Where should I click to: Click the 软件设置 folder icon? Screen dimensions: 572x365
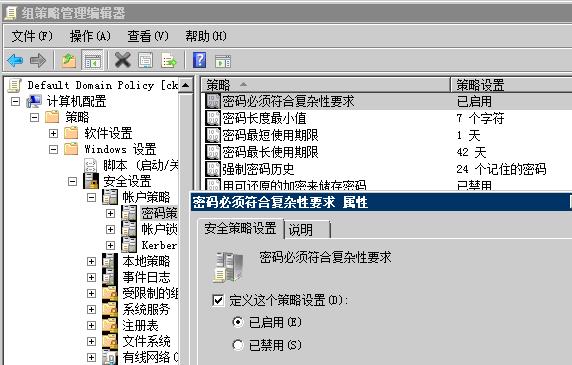point(71,133)
